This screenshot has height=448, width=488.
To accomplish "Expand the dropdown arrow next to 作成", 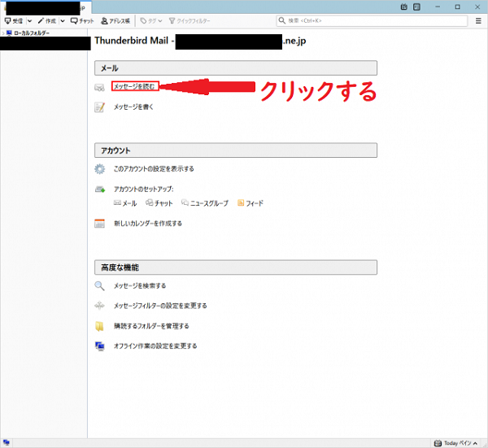I will click(x=63, y=21).
